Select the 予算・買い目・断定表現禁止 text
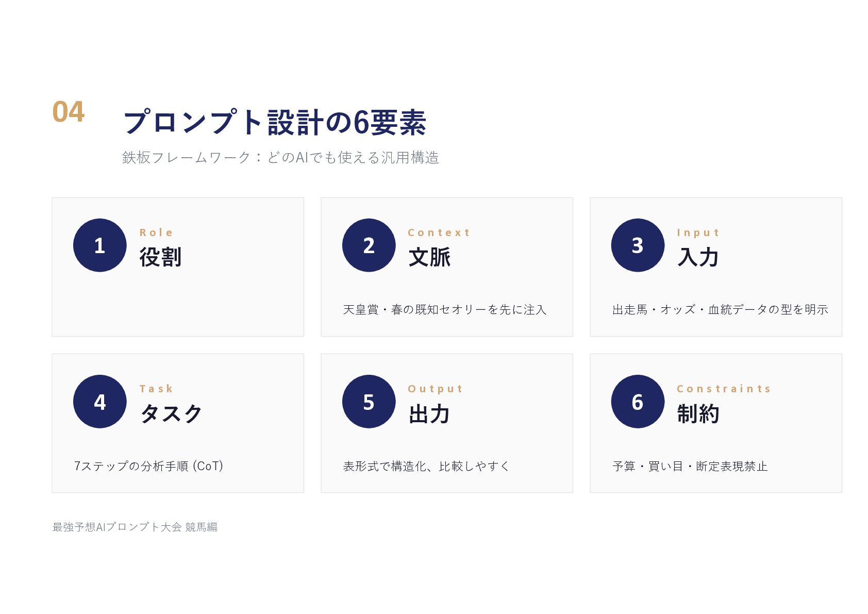868x614 pixels. 690,466
